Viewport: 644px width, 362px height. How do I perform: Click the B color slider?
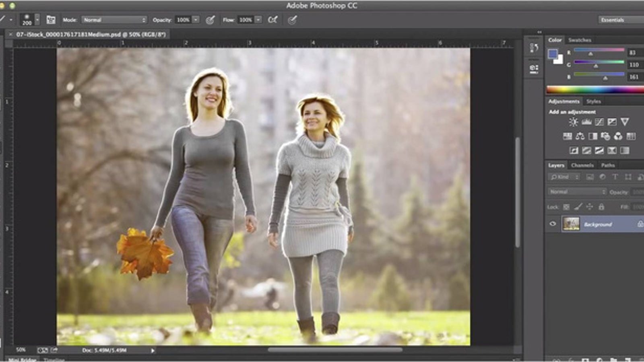click(x=599, y=75)
